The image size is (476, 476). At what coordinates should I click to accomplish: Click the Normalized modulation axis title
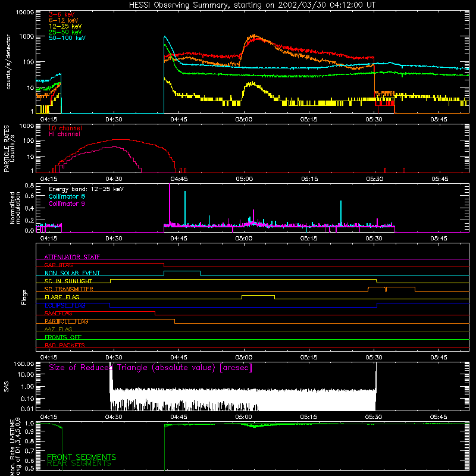point(15,208)
